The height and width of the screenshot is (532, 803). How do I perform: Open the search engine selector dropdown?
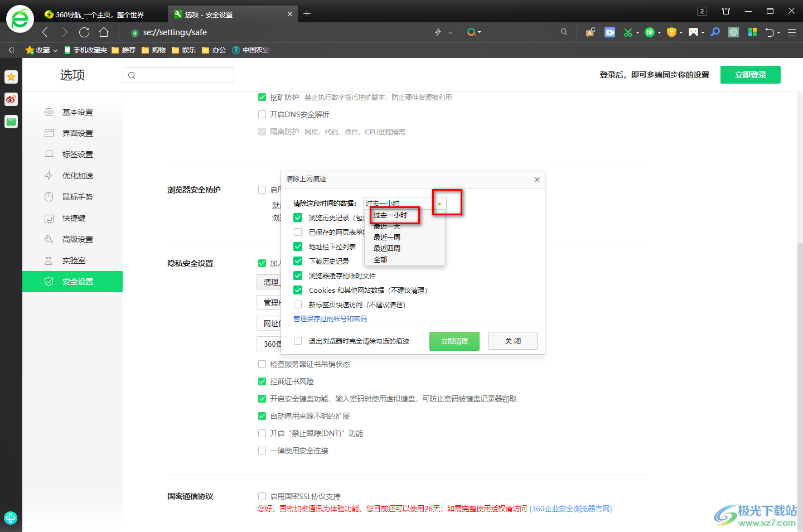(474, 32)
